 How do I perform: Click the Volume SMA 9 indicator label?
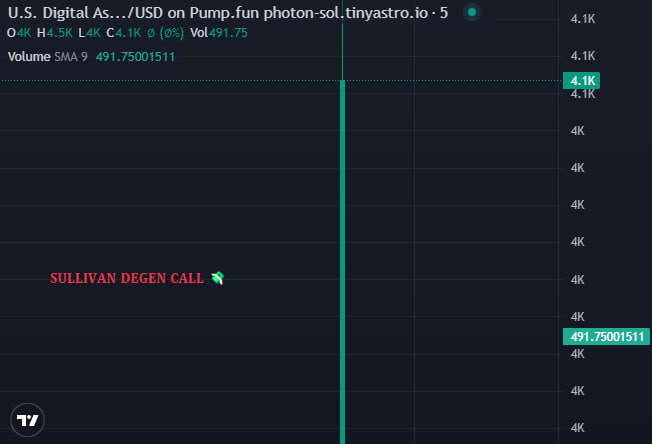pos(48,57)
